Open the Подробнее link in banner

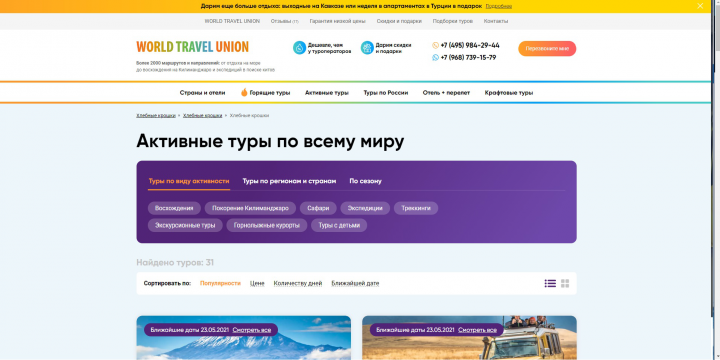(x=499, y=6)
